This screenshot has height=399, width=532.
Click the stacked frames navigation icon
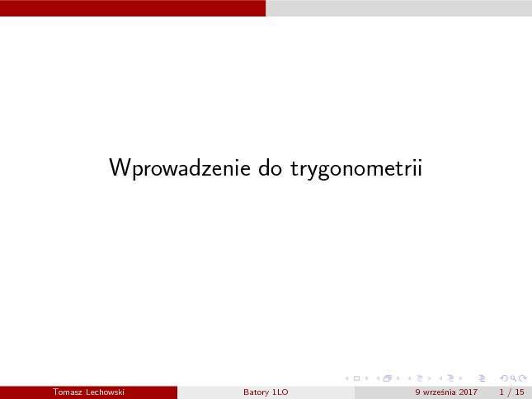pyautogui.click(x=388, y=378)
